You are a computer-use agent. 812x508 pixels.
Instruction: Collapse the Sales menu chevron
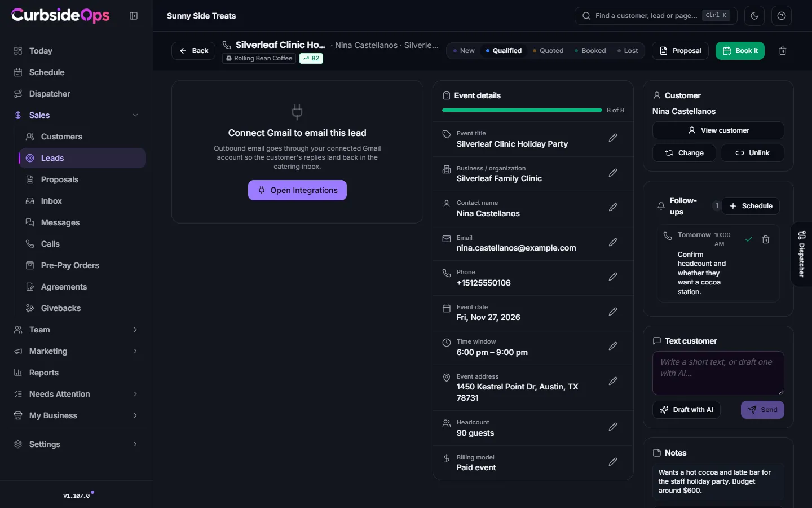click(x=135, y=115)
